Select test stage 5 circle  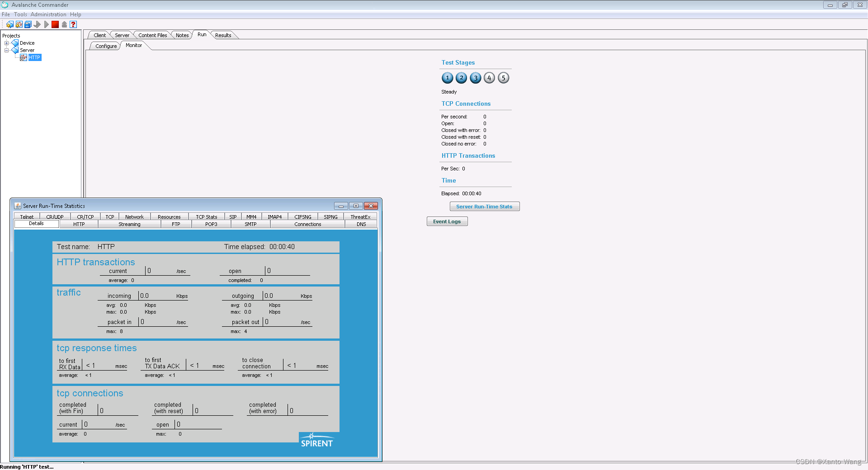click(503, 78)
